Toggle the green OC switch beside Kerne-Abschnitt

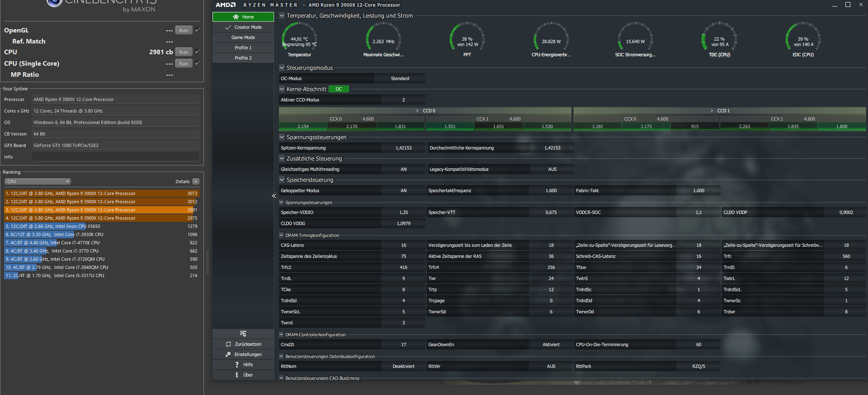pos(339,89)
